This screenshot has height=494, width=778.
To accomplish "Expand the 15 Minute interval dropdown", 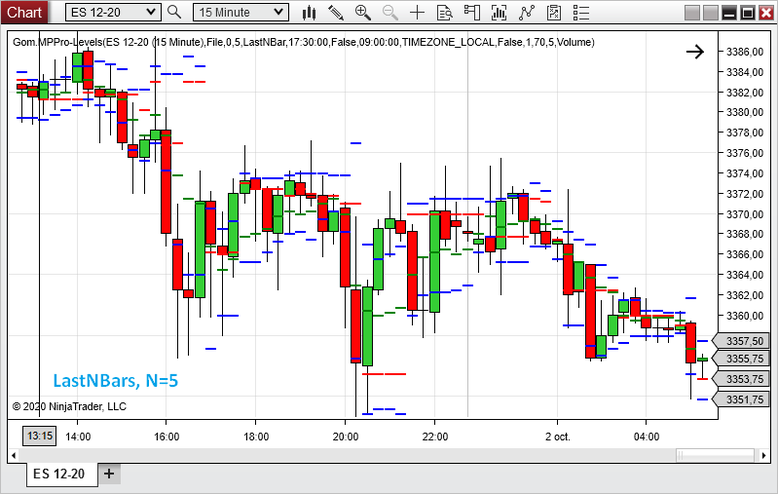I will point(241,12).
